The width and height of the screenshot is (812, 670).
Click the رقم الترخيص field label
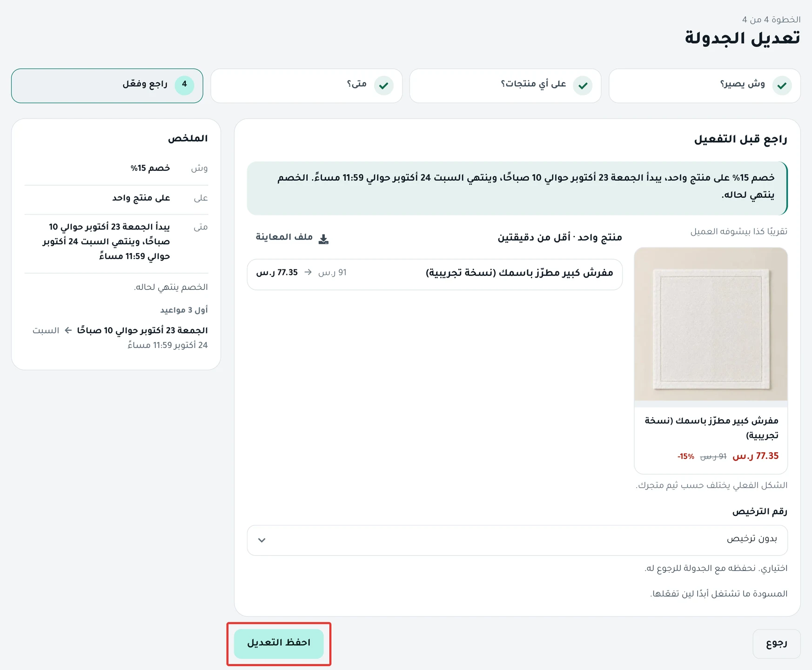click(x=759, y=512)
